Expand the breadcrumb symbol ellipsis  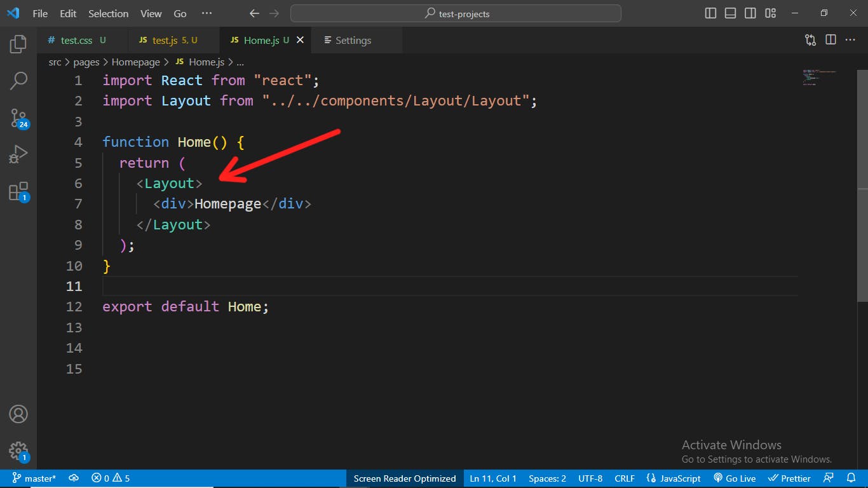tap(240, 62)
